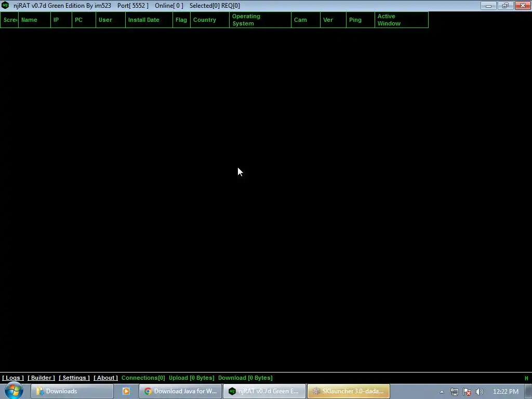Image resolution: width=532 pixels, height=399 pixels.
Task: Open the Logs link
Action: (x=13, y=378)
